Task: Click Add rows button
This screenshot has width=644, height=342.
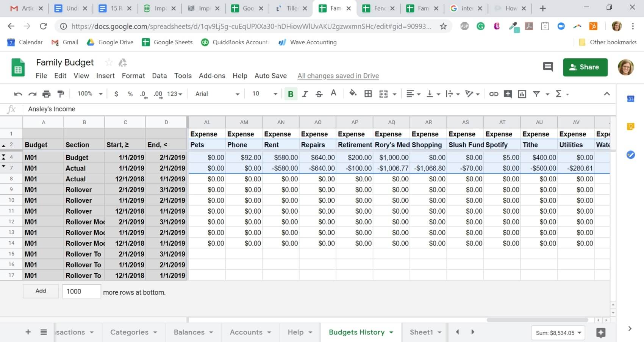Action: coord(41,291)
